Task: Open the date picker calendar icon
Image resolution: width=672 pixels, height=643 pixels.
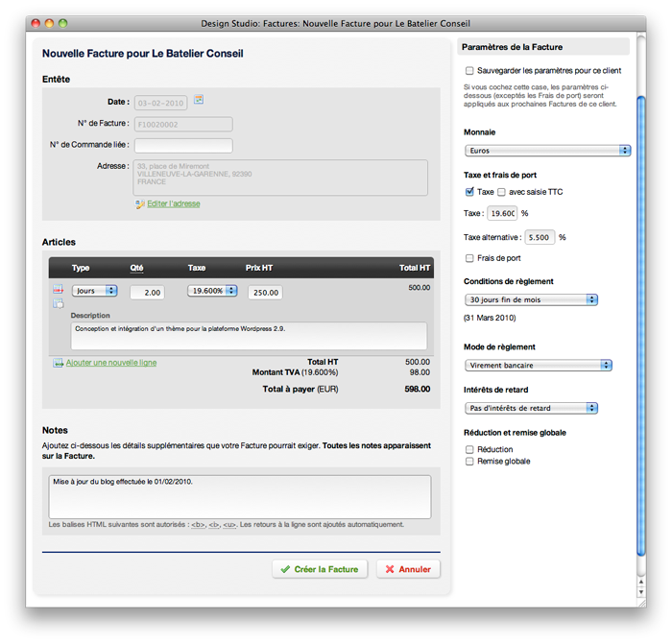Action: [199, 99]
